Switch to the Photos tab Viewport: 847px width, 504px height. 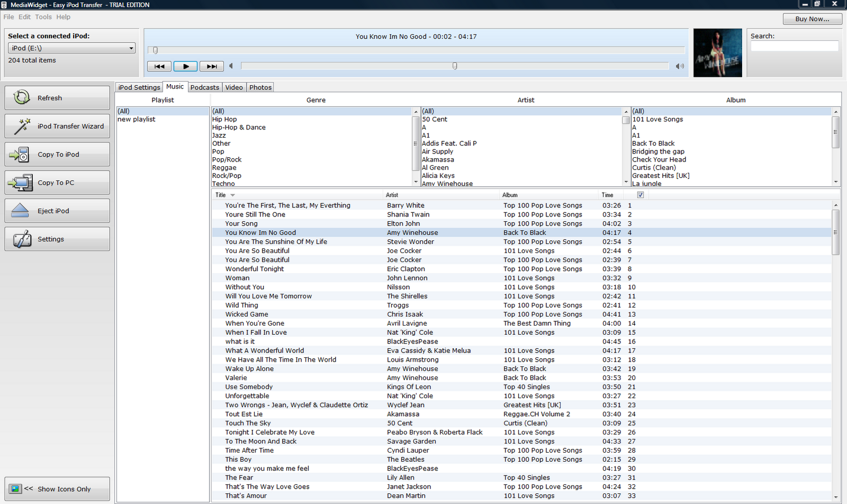point(260,87)
